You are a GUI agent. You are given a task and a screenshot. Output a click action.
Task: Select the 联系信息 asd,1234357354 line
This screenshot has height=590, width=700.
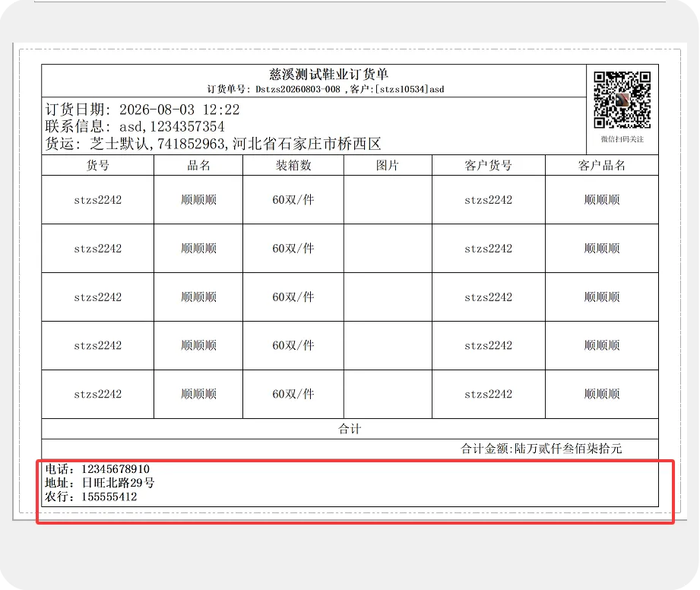135,127
